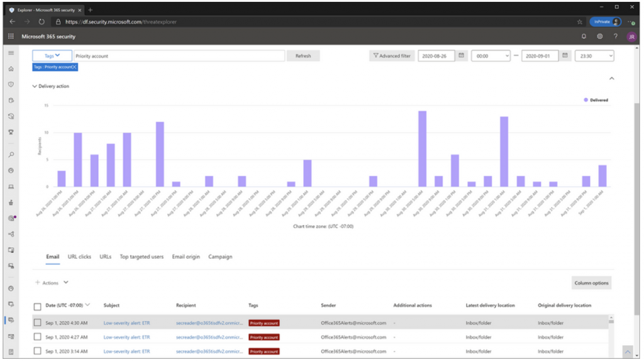The height and width of the screenshot is (362, 644).
Task: Open the 23:30 end time dropdown
Action: point(594,56)
